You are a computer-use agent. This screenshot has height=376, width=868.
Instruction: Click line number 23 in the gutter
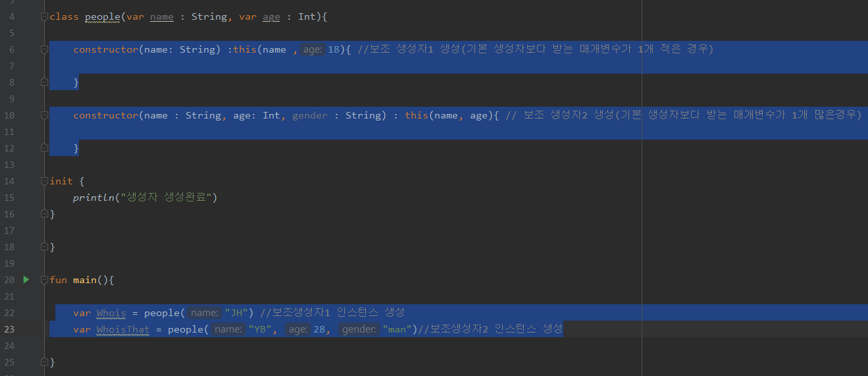click(9, 329)
